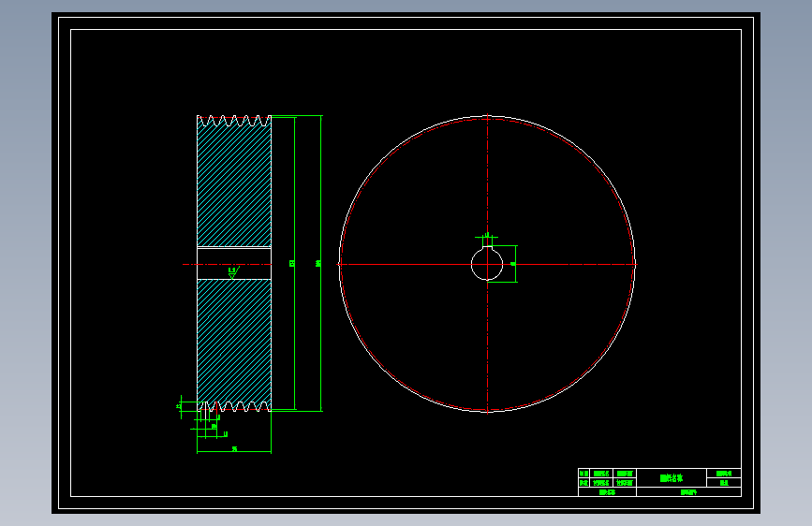The width and height of the screenshot is (812, 526).
Task: Pick the lower hatched area of the section view
Action: click(x=234, y=343)
